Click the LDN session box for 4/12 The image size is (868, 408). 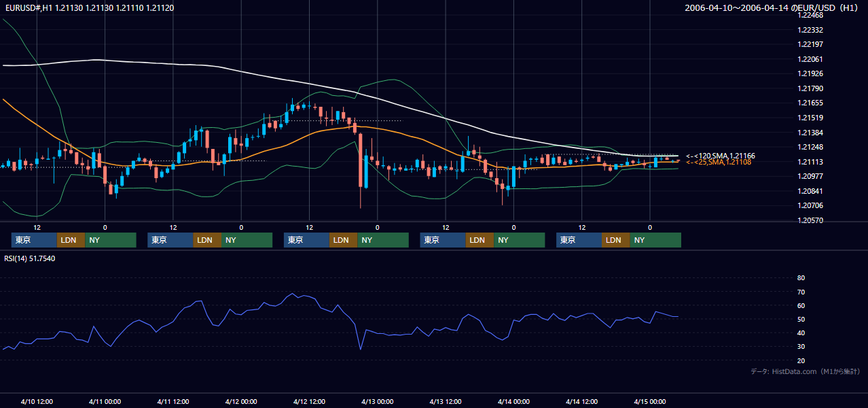[x=343, y=240]
